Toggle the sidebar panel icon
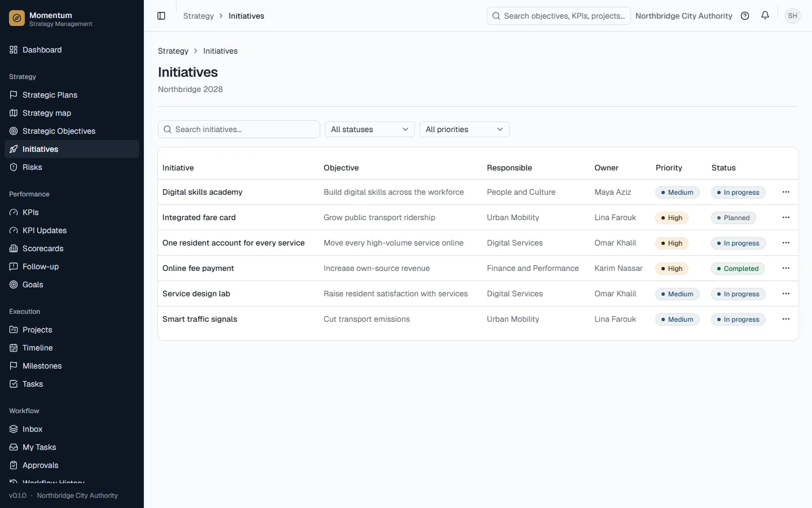Screen dimensions: 812x508 click(161, 16)
